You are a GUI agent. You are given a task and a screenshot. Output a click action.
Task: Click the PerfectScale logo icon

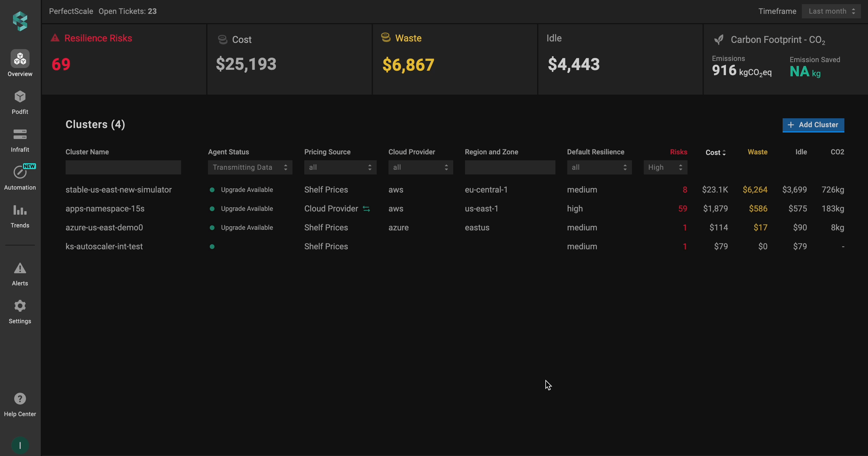[20, 21]
